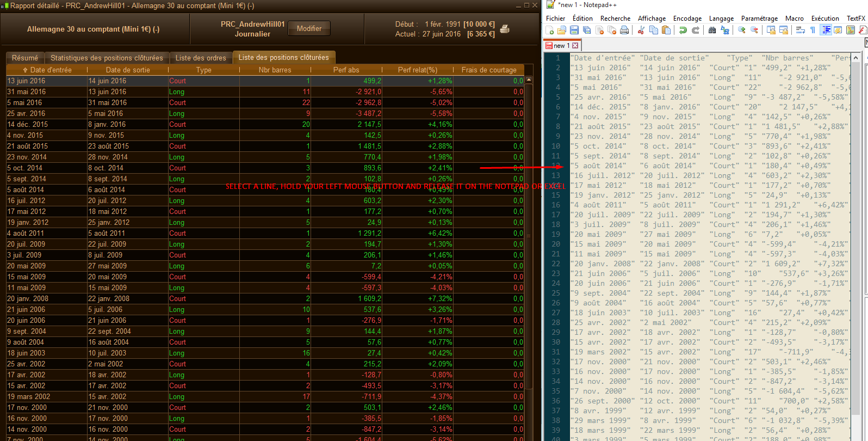
Task: Click the Frais de courtage column header
Action: pyautogui.click(x=489, y=70)
